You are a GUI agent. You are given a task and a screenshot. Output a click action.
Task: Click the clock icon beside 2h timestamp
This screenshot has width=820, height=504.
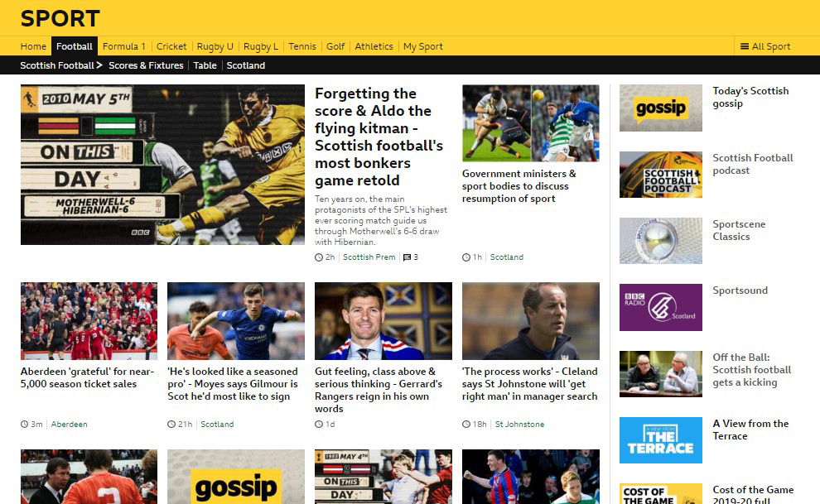click(319, 257)
